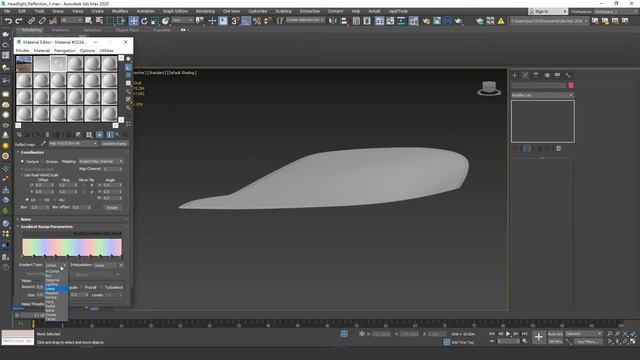Viewport: 640px width, 360px height.
Task: Select the Fractal noise radio button
Action: (81, 287)
